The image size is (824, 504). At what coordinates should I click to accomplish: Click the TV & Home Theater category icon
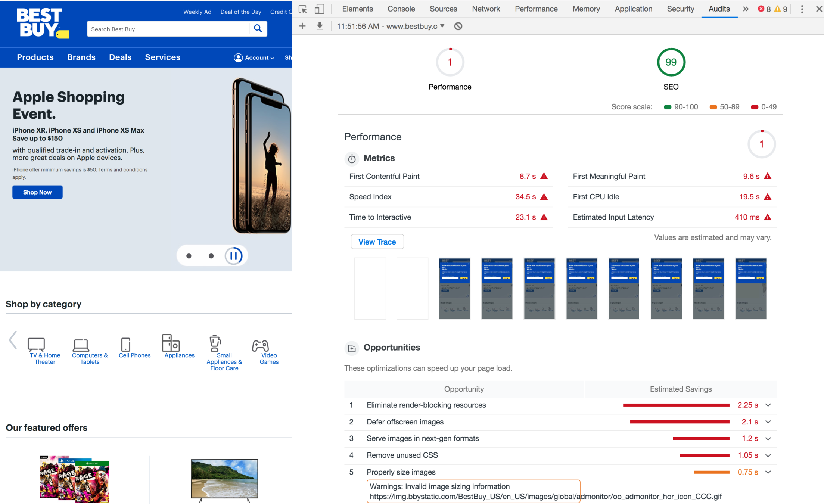tap(37, 344)
